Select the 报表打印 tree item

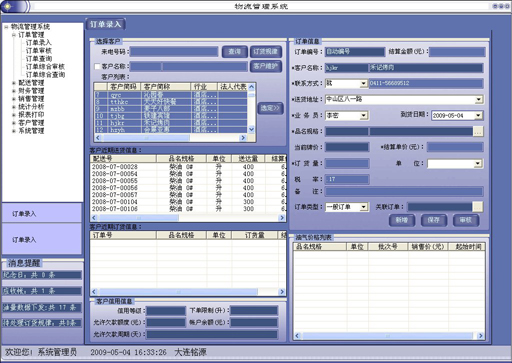point(31,115)
